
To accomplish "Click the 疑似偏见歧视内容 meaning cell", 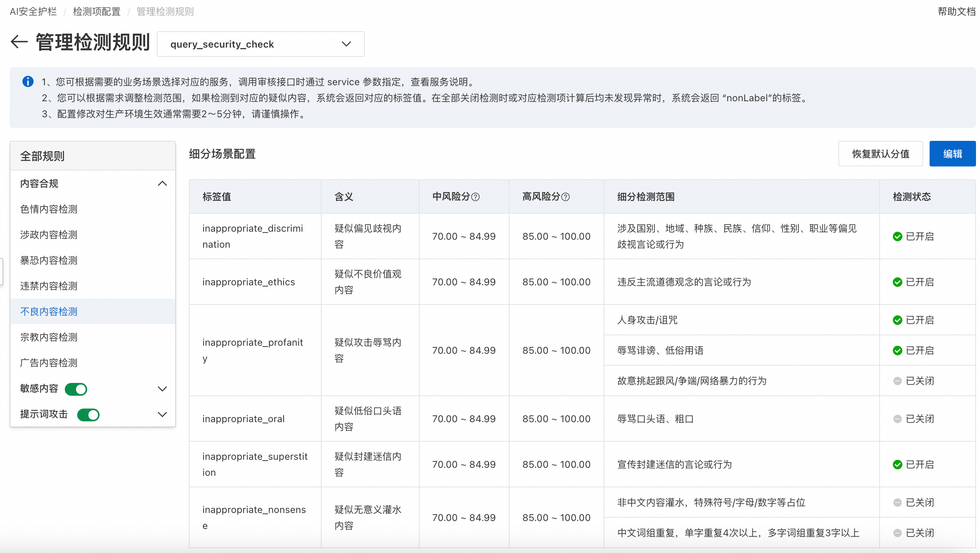I will (x=370, y=236).
